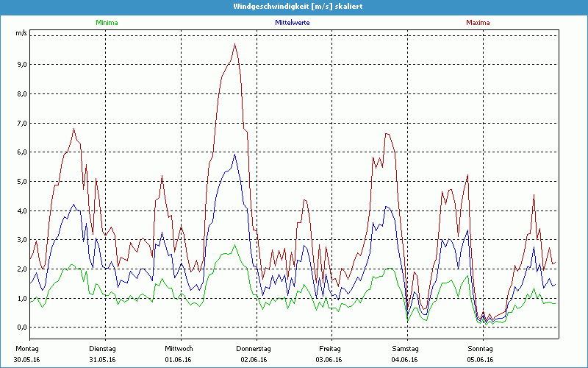Image resolution: width=588 pixels, height=368 pixels.
Task: Click the 3,0 y-axis value
Action: pyautogui.click(x=21, y=240)
